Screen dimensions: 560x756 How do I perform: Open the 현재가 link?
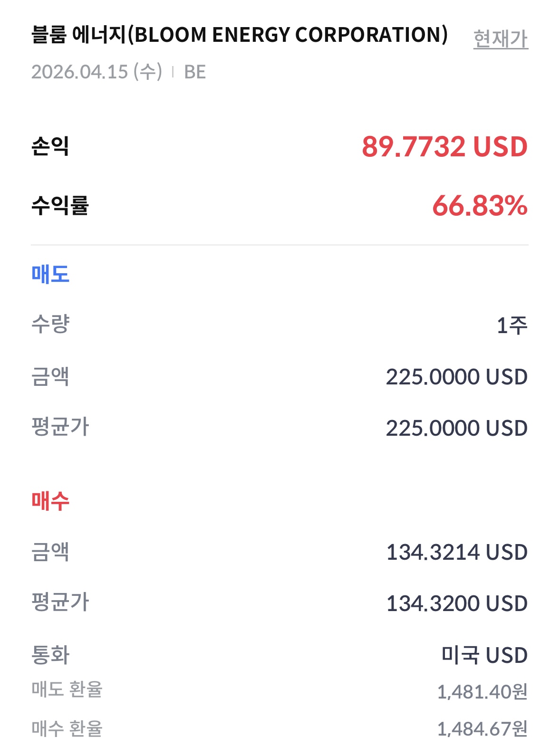coord(500,38)
